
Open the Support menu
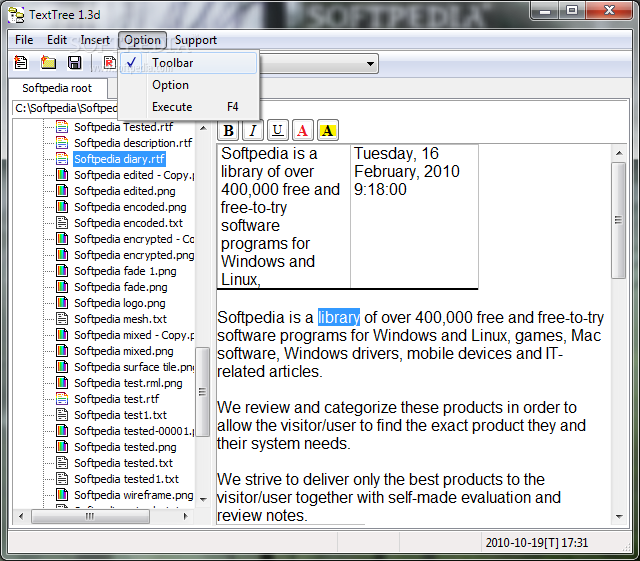point(196,40)
